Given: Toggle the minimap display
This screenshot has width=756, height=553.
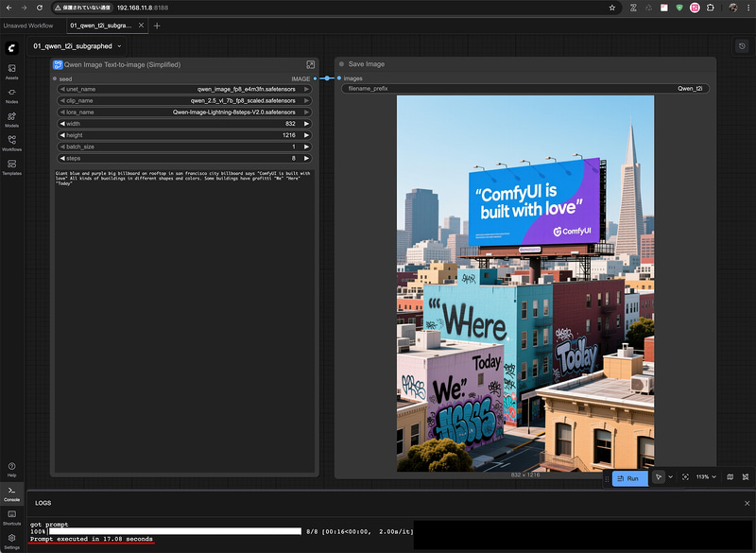Looking at the screenshot, I should (730, 477).
